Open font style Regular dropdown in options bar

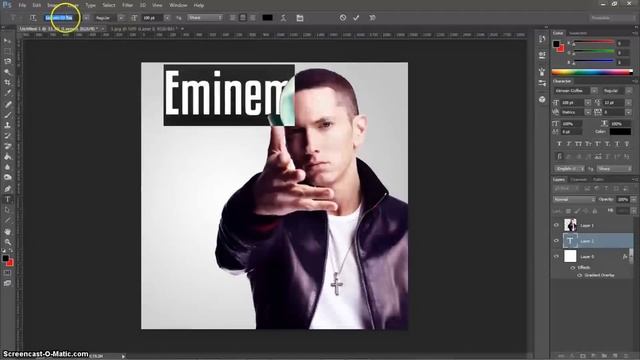tap(121, 18)
